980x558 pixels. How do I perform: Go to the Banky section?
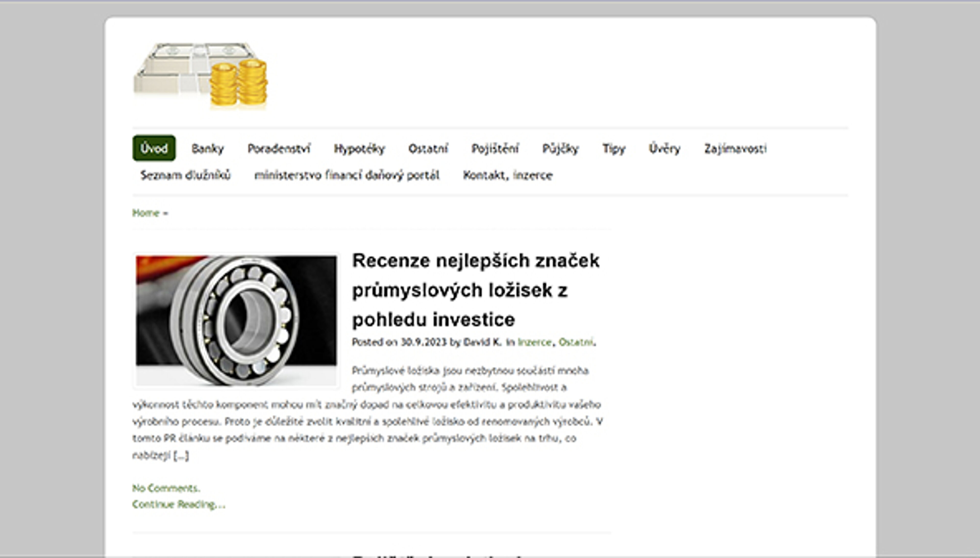click(207, 148)
